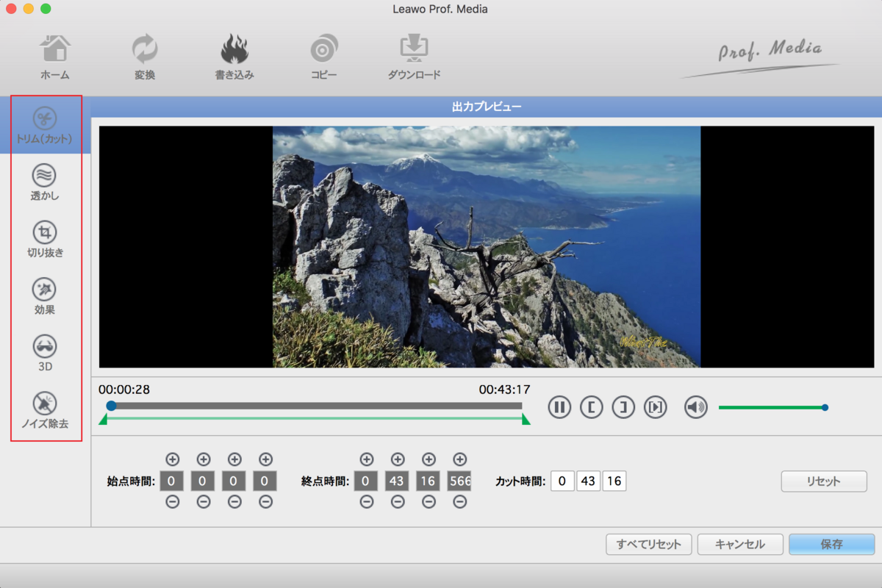Image resolution: width=882 pixels, height=588 pixels.
Task: Increase 始点時間 minutes with plus
Action: tap(204, 459)
